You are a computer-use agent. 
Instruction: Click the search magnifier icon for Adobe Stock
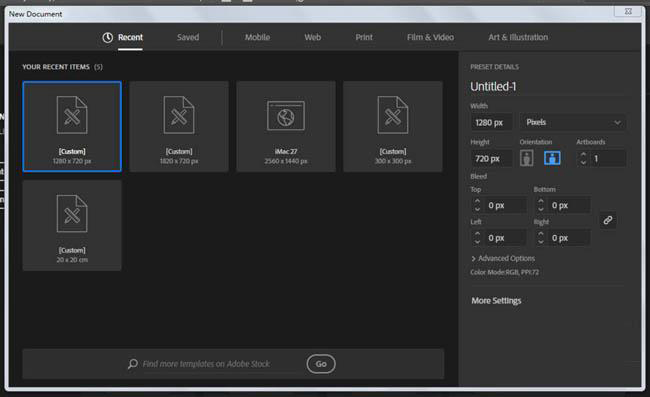(x=133, y=364)
